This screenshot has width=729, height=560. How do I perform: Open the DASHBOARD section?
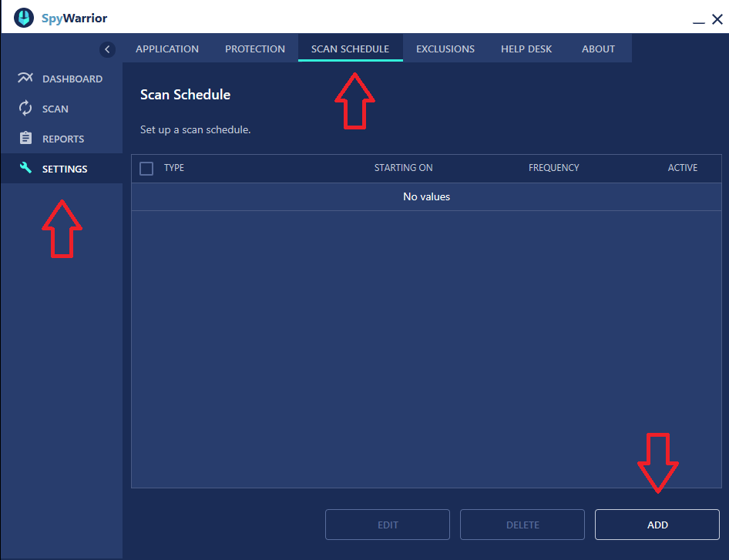coord(62,79)
